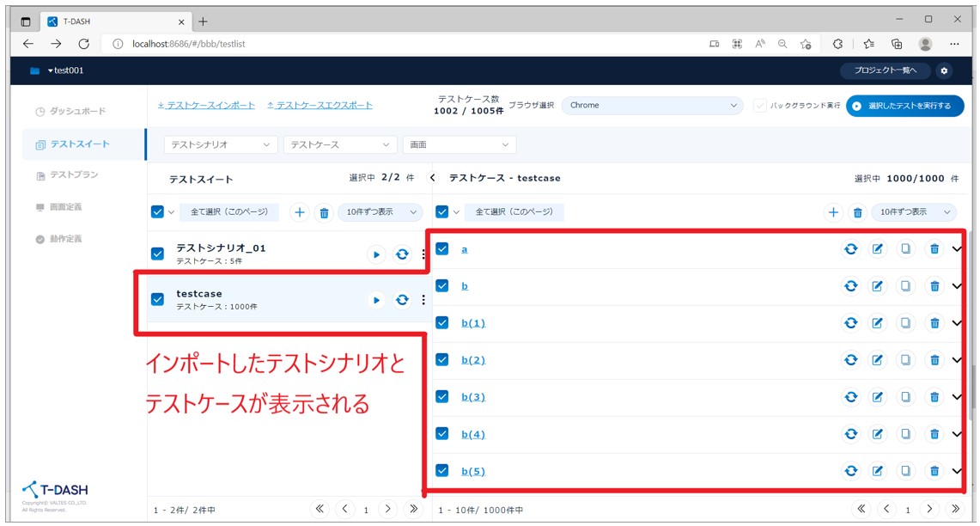Click テストケースインポート link
This screenshot has height=526, width=980.
(206, 106)
